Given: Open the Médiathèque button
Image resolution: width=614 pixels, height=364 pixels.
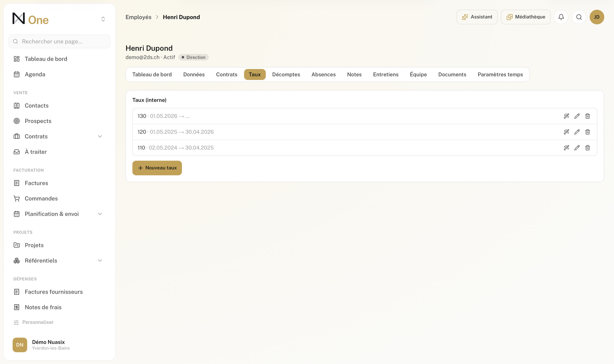Looking at the screenshot, I should (525, 17).
